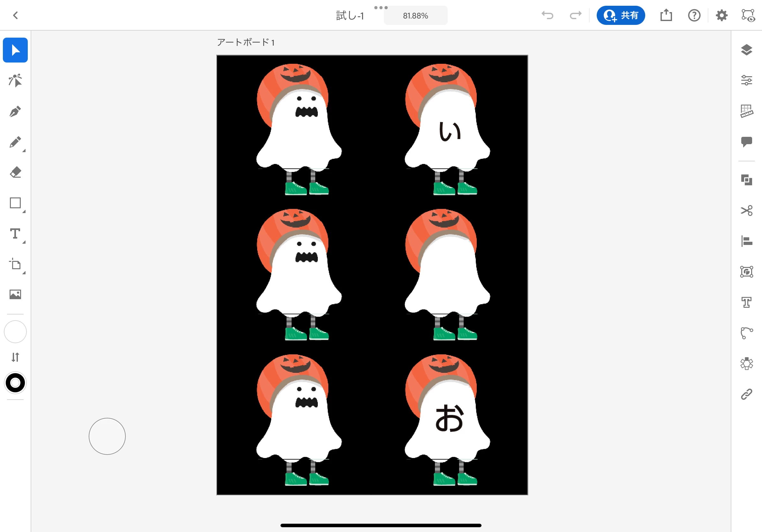
Task: Go back with the left chevron
Action: click(x=15, y=15)
